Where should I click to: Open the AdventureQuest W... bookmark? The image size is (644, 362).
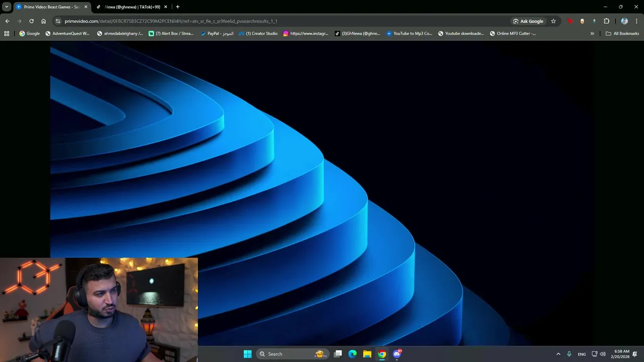[67, 34]
